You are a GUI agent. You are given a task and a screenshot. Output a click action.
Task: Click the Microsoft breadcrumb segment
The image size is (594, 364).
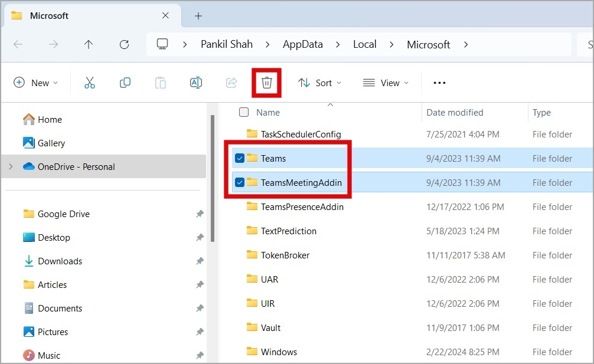429,45
